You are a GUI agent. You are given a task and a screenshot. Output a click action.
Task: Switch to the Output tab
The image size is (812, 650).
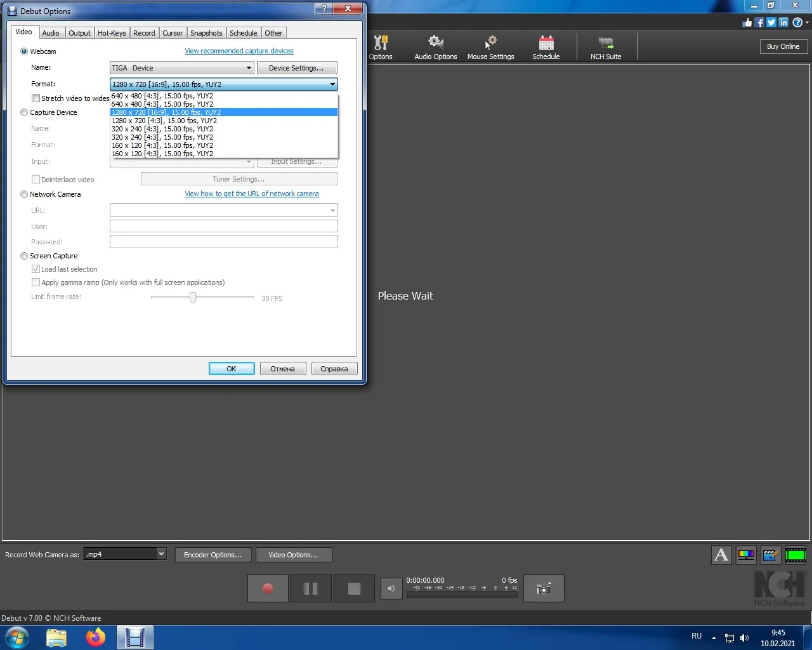[79, 33]
